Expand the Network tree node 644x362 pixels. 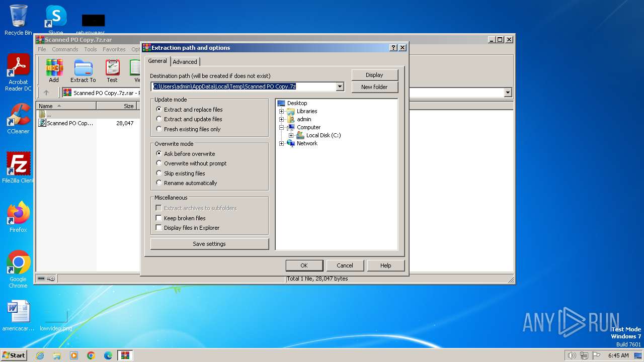[x=282, y=143]
